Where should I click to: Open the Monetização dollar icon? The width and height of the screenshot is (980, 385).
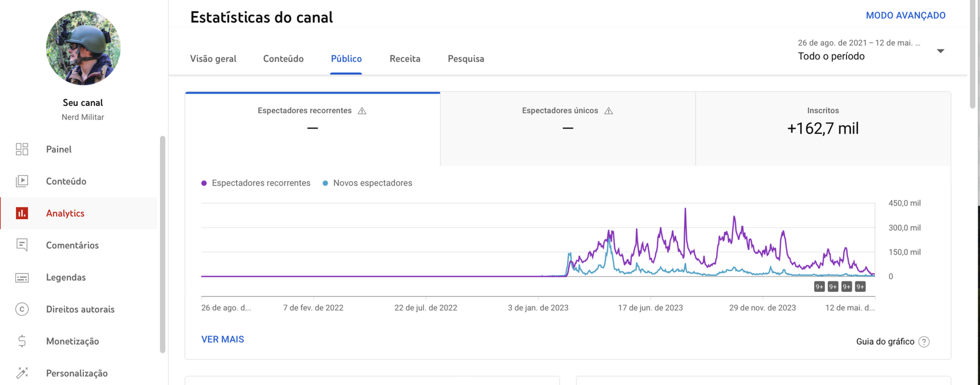pyautogui.click(x=22, y=341)
